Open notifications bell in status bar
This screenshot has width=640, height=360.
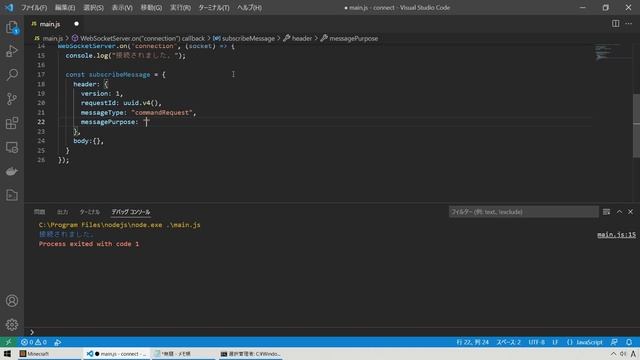(629, 342)
